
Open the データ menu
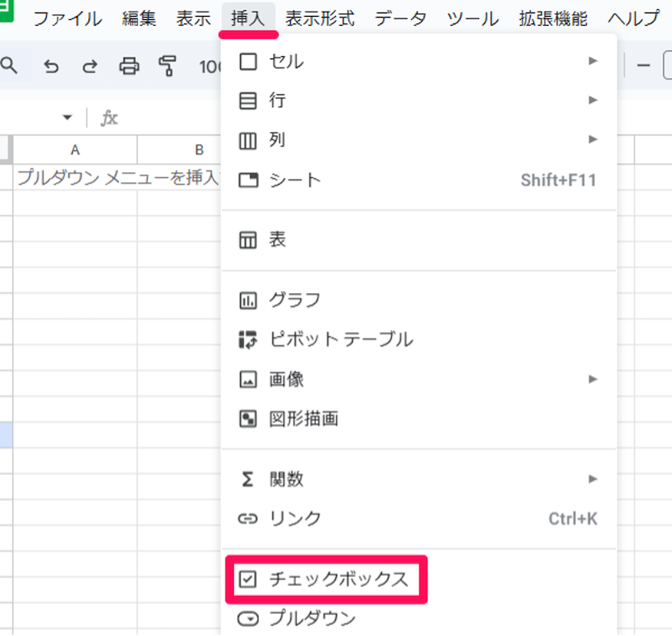pyautogui.click(x=400, y=18)
